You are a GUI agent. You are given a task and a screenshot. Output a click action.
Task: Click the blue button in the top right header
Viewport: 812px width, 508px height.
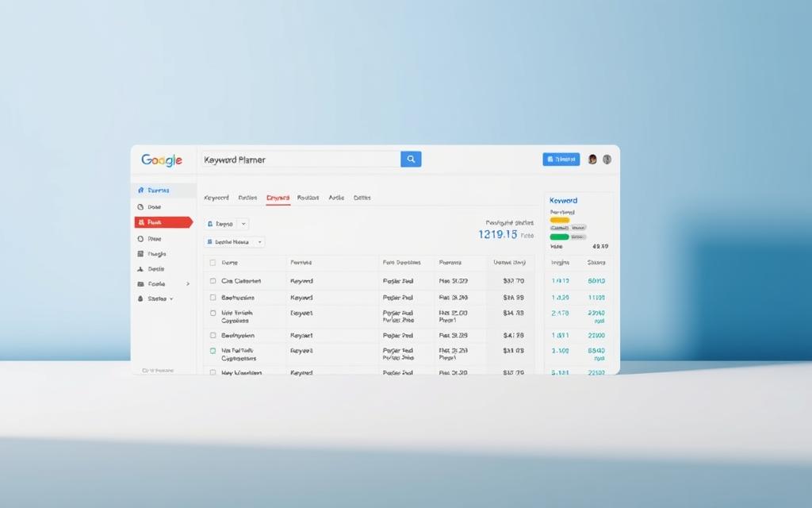[561, 160]
